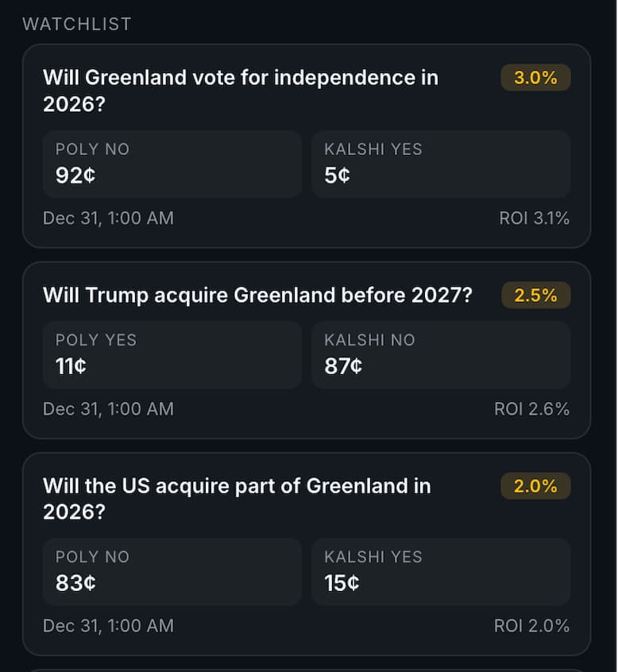Screen dimensions: 618x672
Task: Click the Trump card's Dec 31 timestamp
Action: (x=108, y=409)
